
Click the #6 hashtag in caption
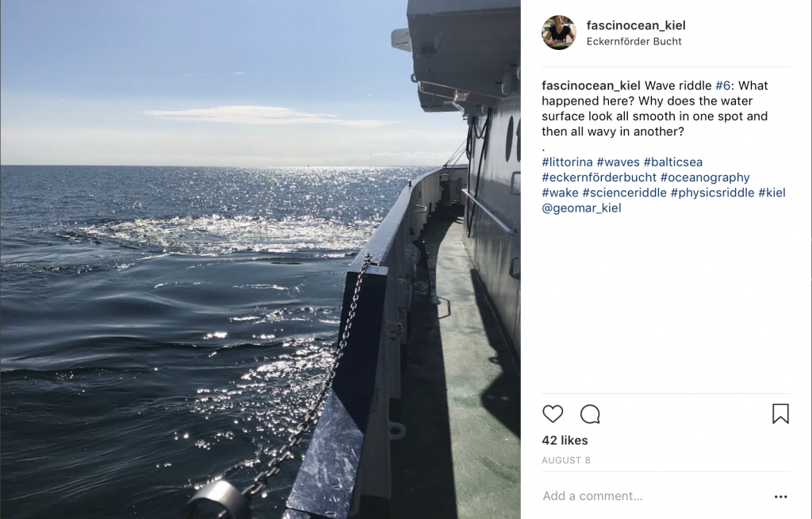[x=723, y=86]
